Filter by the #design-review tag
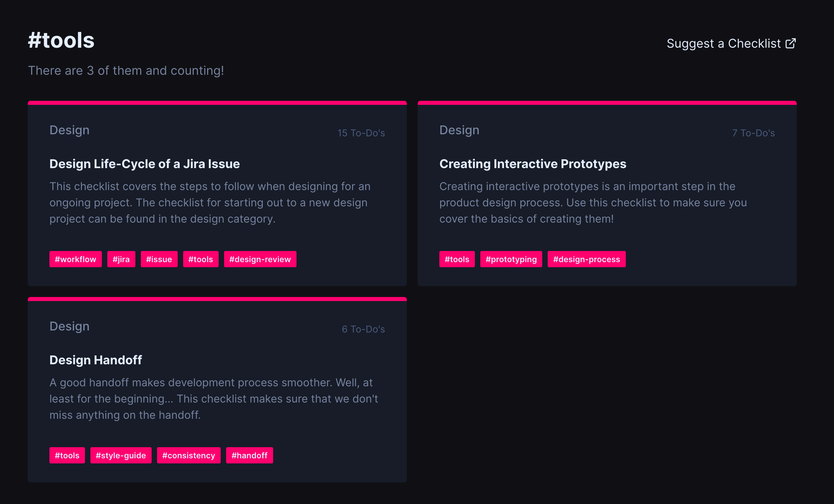 [260, 259]
